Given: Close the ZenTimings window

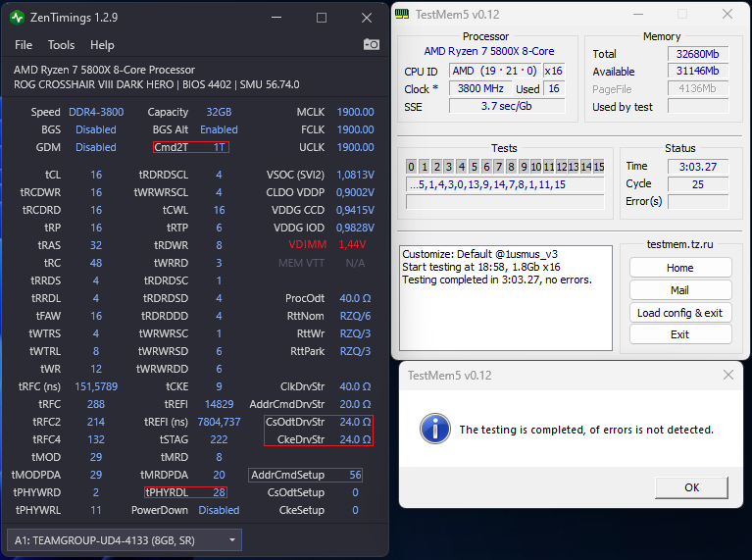Looking at the screenshot, I should (367, 18).
